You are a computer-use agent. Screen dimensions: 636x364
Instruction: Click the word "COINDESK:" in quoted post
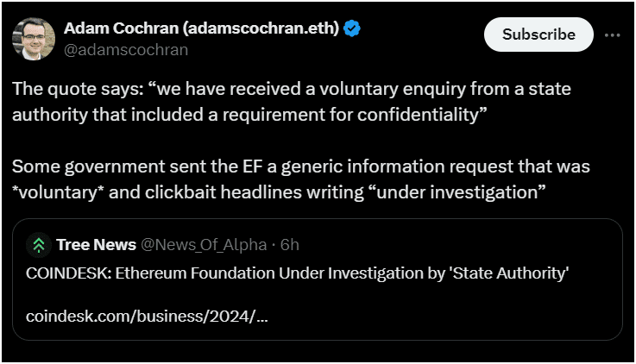62,273
